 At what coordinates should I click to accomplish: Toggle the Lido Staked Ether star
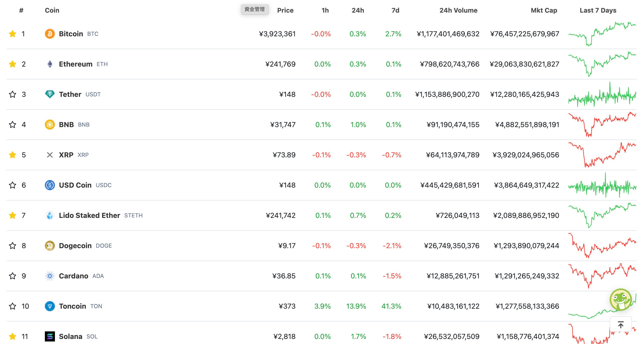[13, 215]
